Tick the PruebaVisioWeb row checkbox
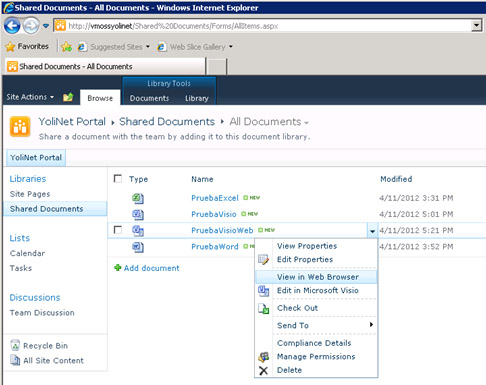 pos(118,230)
